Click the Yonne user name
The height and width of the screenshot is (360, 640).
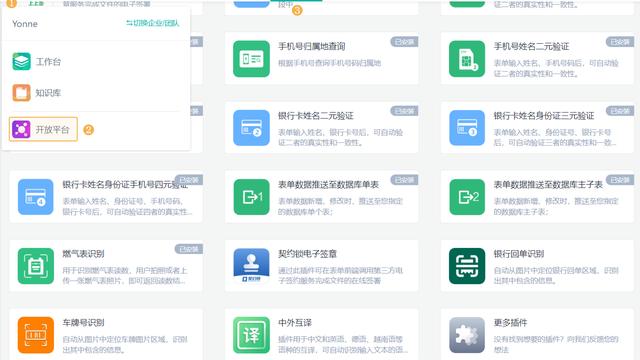coord(25,24)
